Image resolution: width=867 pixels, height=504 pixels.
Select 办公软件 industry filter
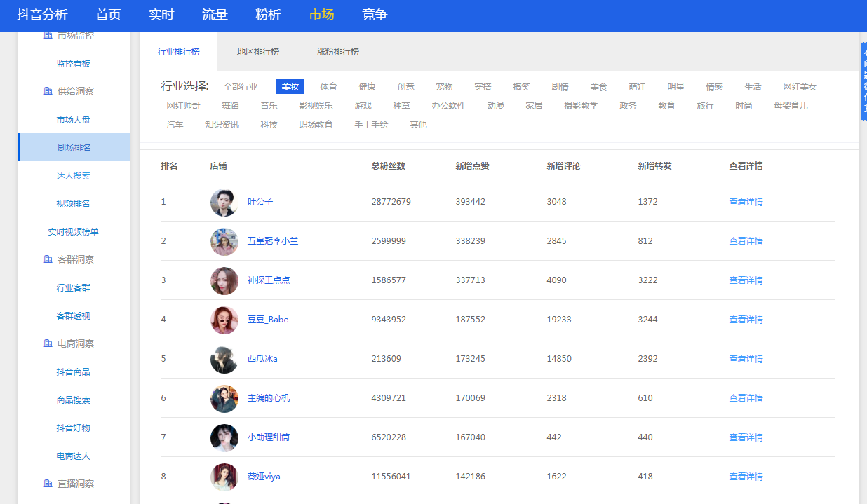[448, 106]
